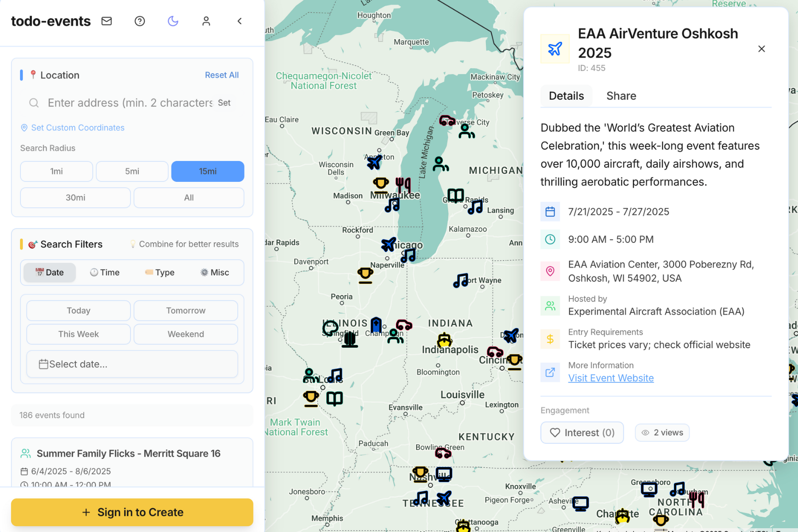Screen dimensions: 798x532
Task: Click the people marker below Traverse City
Action: point(466,131)
